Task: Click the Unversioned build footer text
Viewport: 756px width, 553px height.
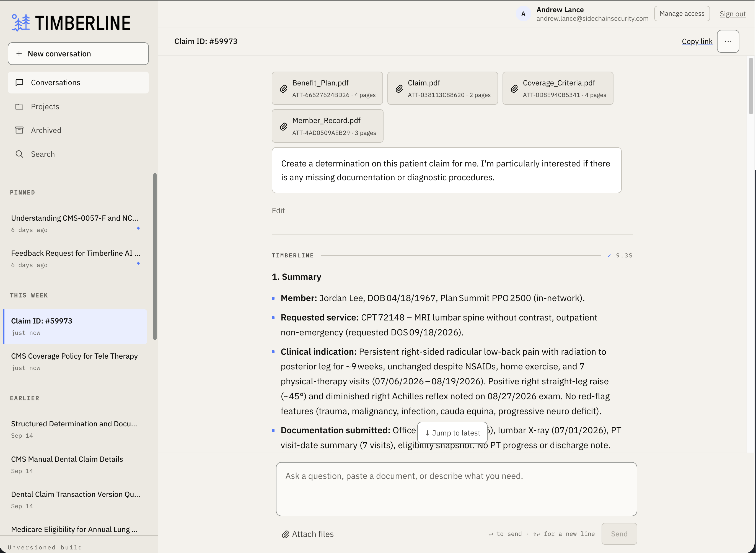Action: tap(45, 547)
